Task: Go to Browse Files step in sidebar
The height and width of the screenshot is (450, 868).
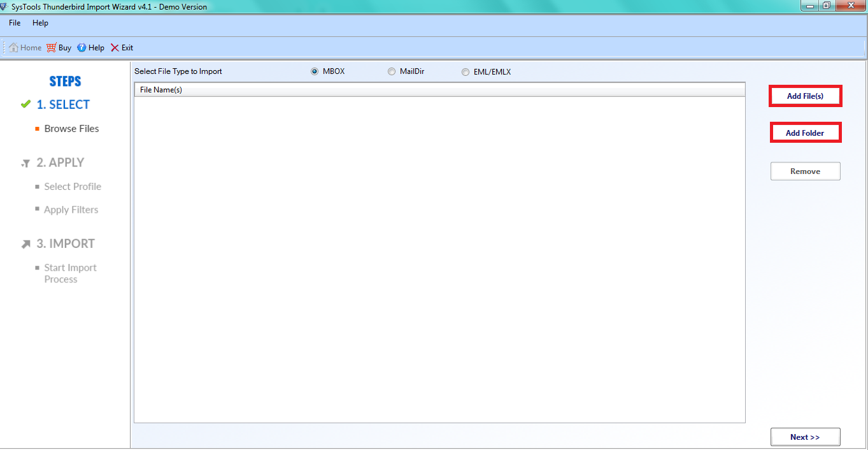Action: tap(71, 129)
